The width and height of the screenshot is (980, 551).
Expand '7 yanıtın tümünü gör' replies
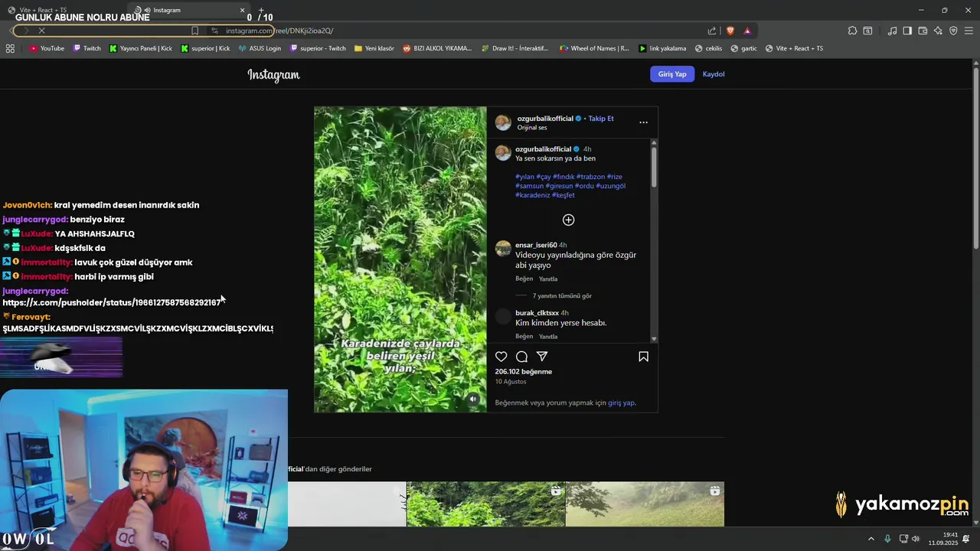(562, 295)
